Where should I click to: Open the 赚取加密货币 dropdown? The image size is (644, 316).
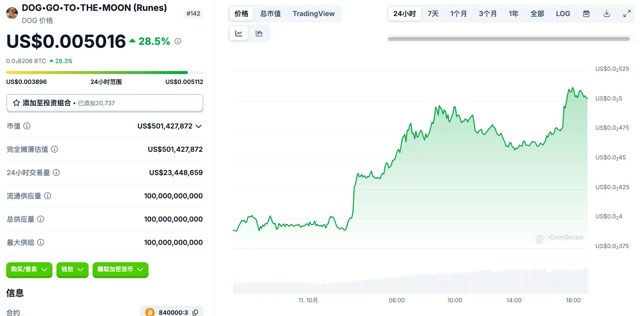tap(120, 269)
